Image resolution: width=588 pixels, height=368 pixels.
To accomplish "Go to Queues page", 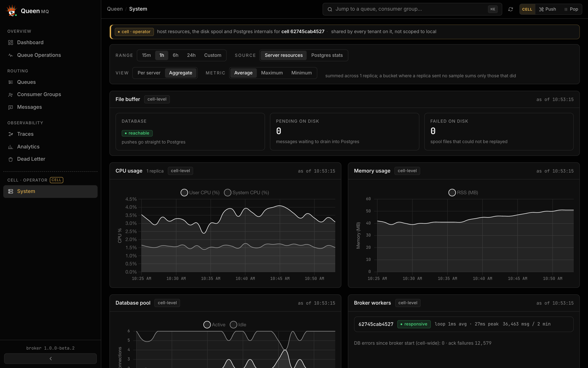I will (50, 82).
